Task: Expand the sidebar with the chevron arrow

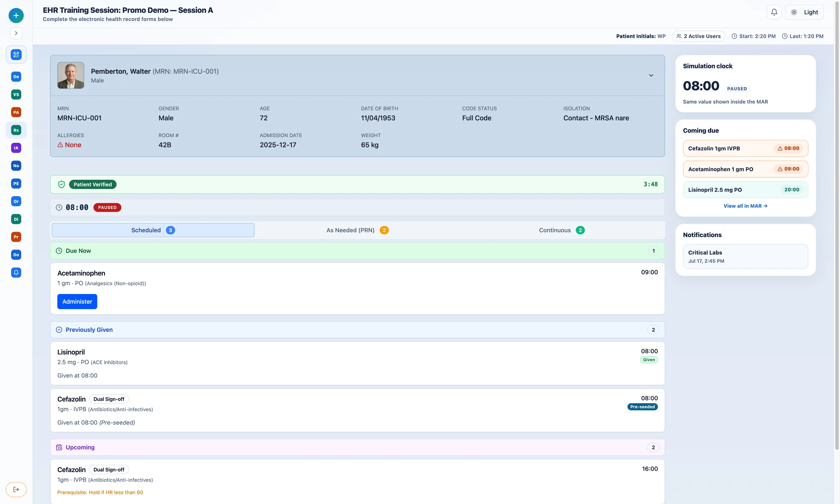Action: pos(16,33)
